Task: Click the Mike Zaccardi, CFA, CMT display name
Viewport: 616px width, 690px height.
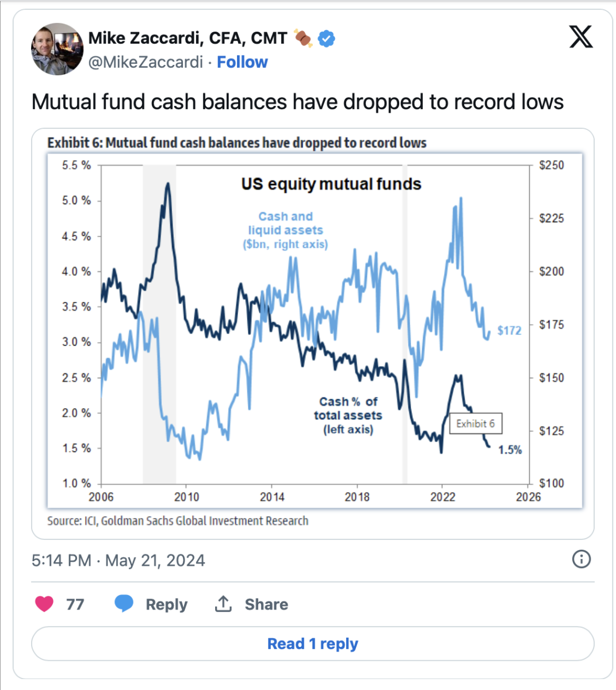Action: click(x=188, y=38)
